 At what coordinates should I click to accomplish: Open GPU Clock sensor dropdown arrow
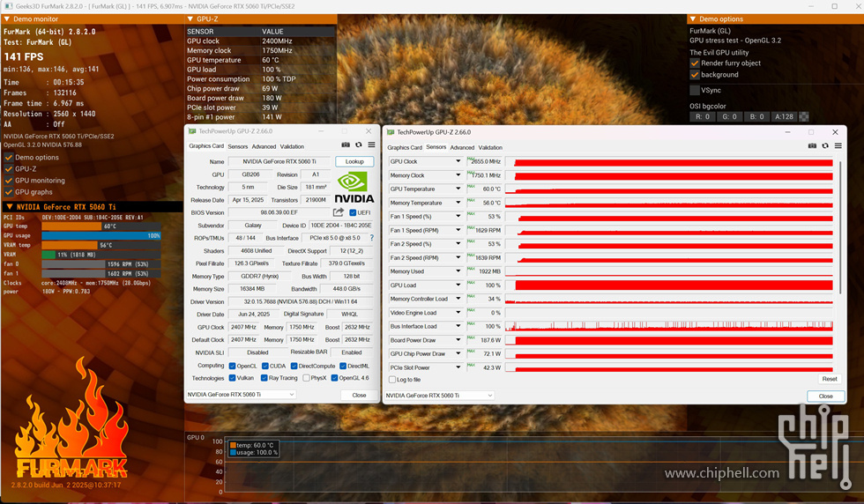click(458, 161)
